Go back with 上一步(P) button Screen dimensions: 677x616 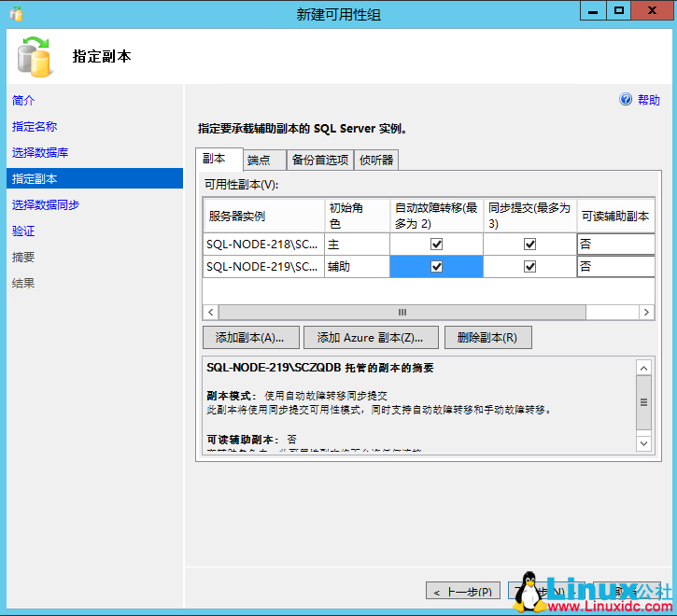[x=463, y=592]
